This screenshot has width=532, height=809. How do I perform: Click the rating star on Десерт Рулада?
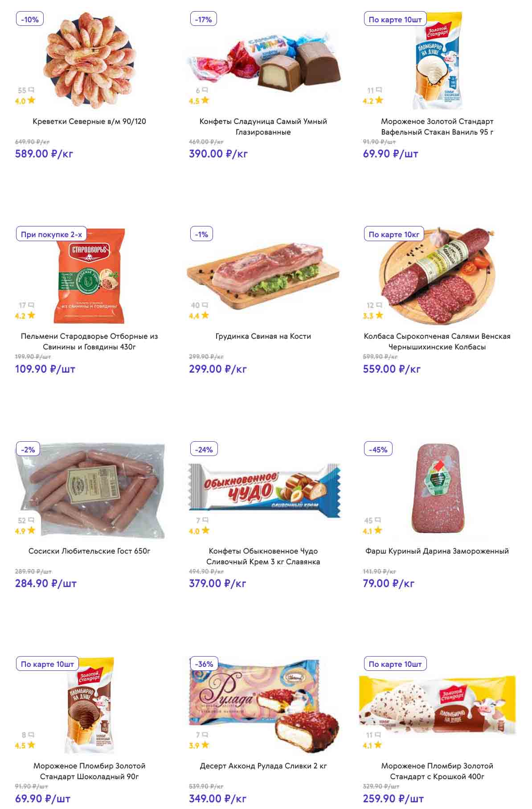point(205,745)
